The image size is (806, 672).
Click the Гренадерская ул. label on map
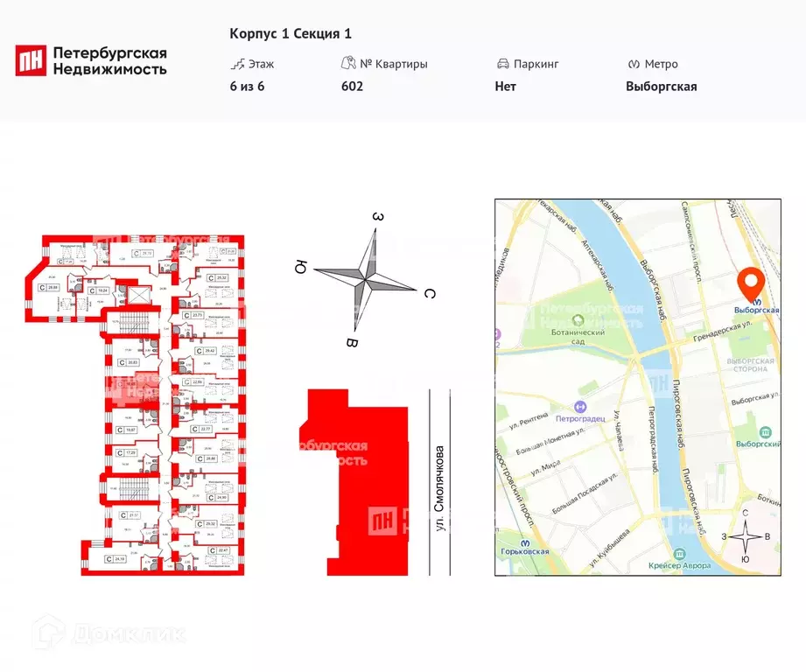(x=722, y=332)
